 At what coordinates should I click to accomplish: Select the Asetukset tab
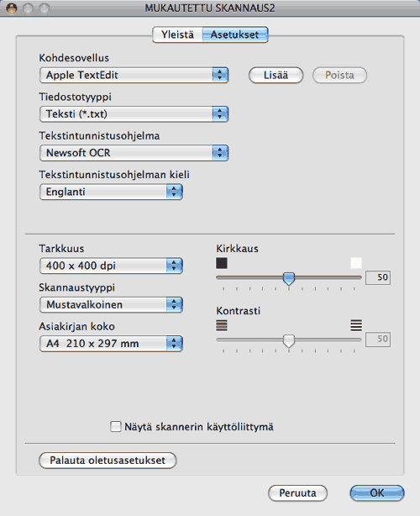tap(235, 34)
